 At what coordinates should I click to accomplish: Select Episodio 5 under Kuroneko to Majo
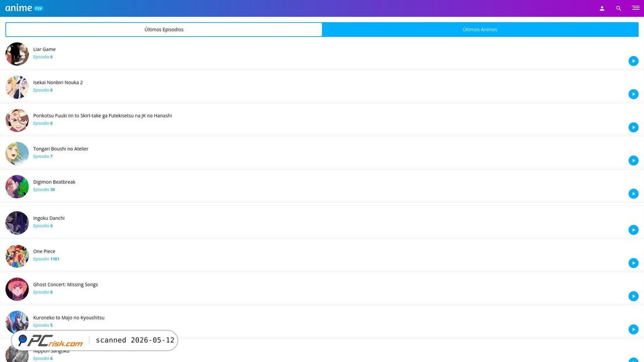(43, 326)
